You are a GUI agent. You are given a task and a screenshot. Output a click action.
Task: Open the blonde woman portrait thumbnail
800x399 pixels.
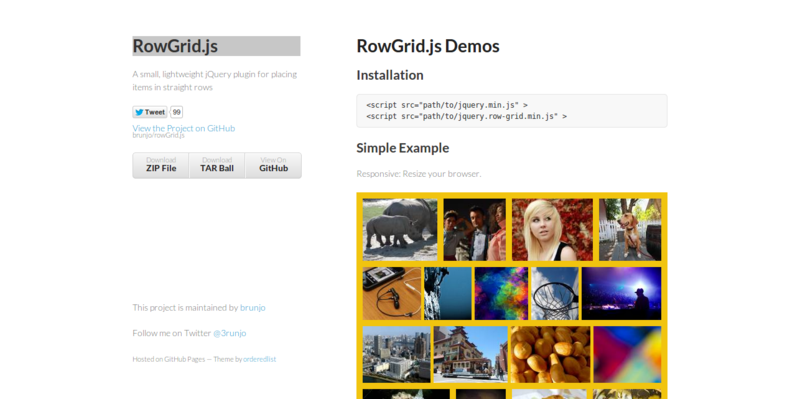[x=553, y=230]
